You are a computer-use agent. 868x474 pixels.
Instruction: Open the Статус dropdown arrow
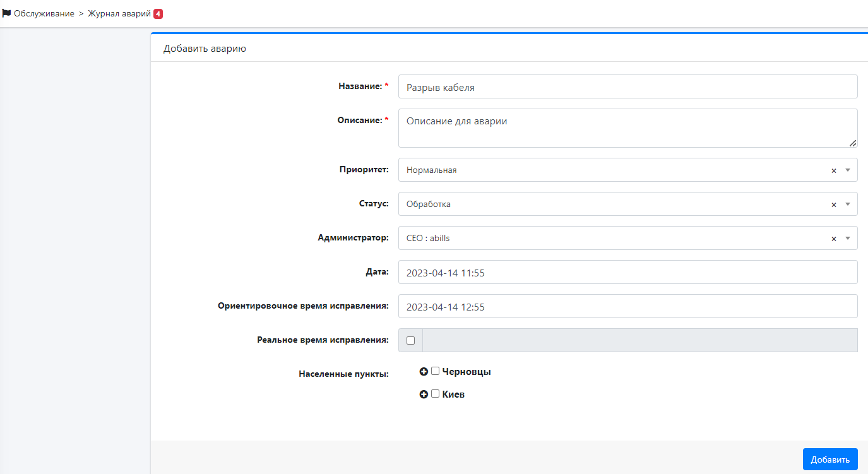click(x=848, y=204)
